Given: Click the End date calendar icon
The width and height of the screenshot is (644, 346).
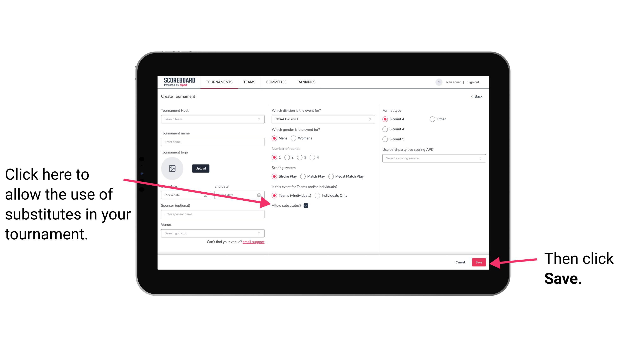Looking at the screenshot, I should click(260, 195).
